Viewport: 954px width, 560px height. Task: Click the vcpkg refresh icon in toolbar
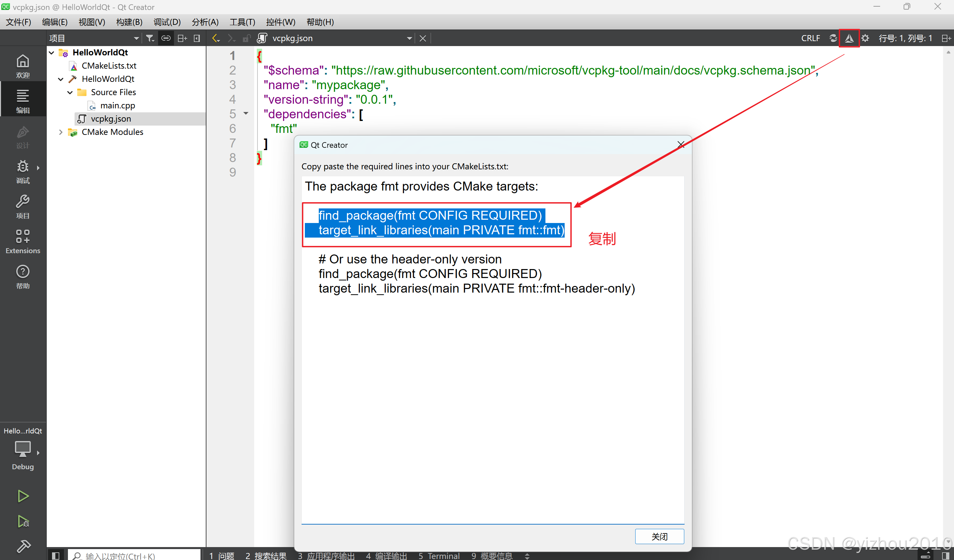pyautogui.click(x=833, y=38)
